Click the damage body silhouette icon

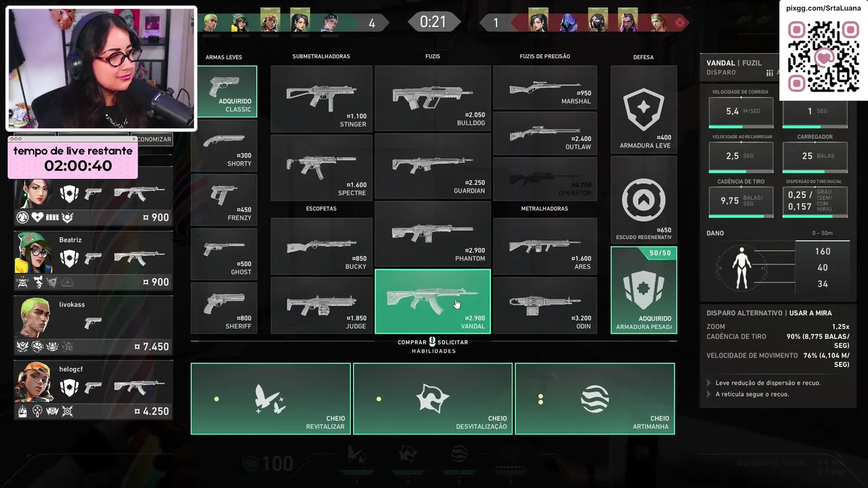(743, 267)
